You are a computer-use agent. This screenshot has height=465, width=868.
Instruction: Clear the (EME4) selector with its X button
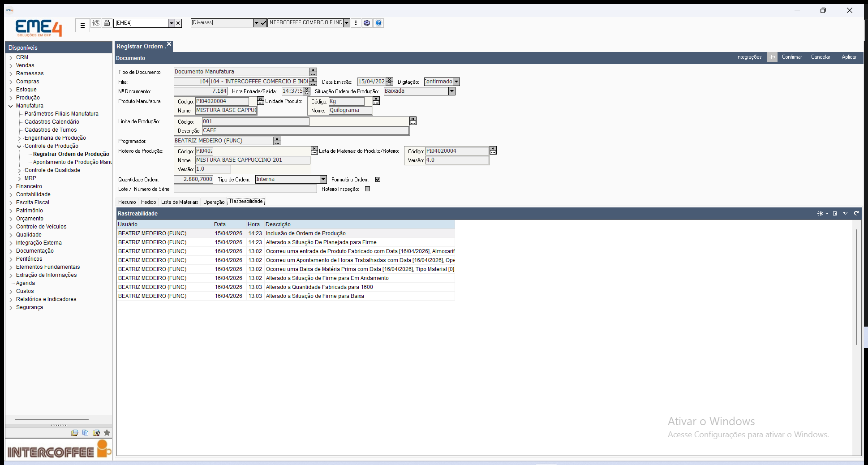click(x=178, y=23)
